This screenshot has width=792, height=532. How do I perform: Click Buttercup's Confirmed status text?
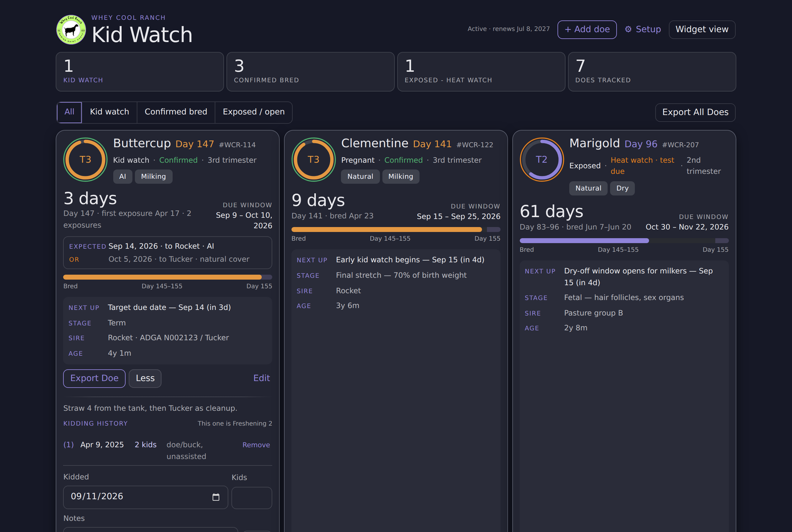coord(178,160)
